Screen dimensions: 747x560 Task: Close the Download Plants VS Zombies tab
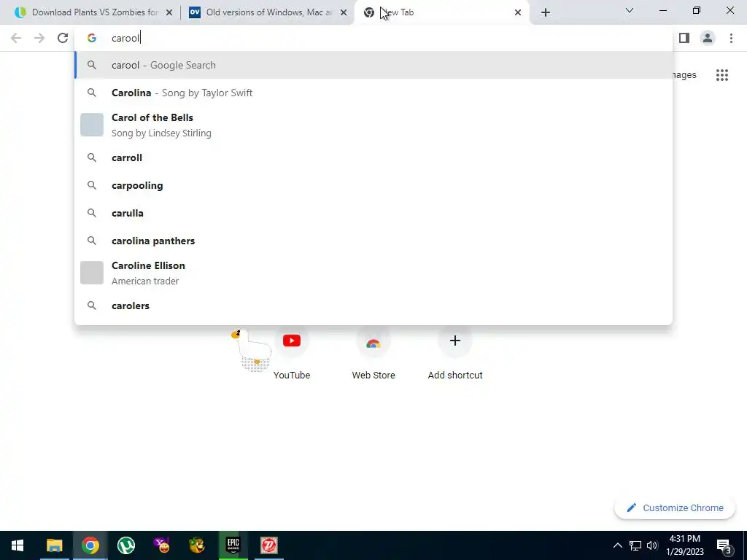coord(169,12)
